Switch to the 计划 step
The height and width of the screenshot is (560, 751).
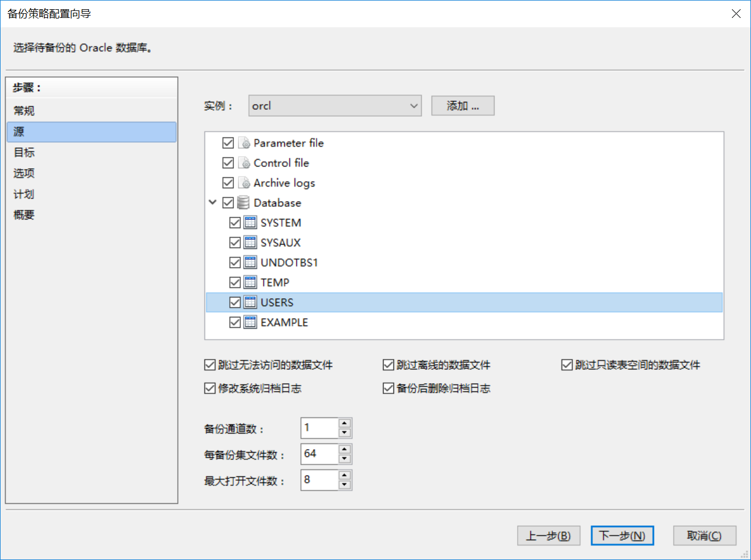tap(24, 194)
